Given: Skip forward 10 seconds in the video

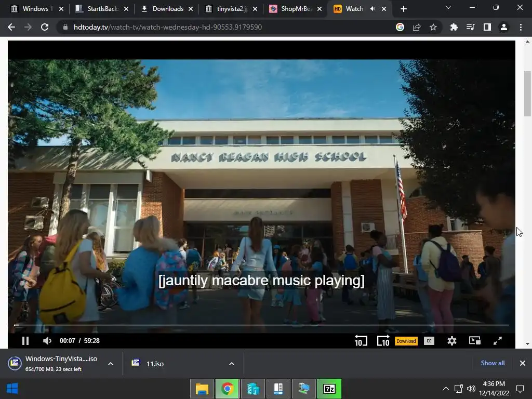Looking at the screenshot, I should [x=383, y=341].
